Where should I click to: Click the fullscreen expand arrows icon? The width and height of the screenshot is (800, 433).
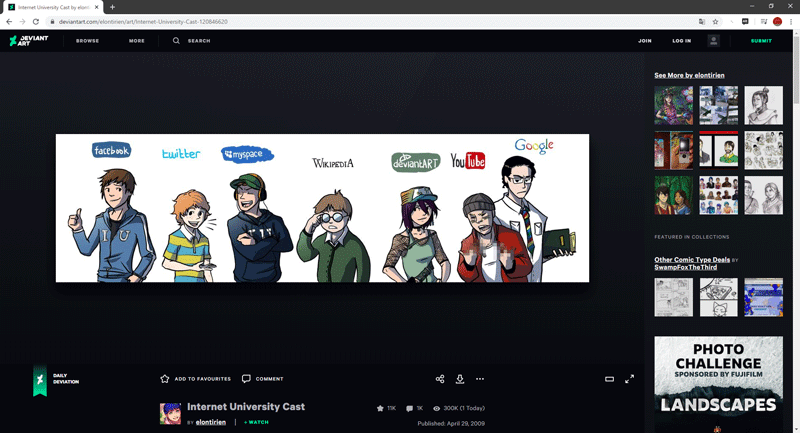coord(630,379)
